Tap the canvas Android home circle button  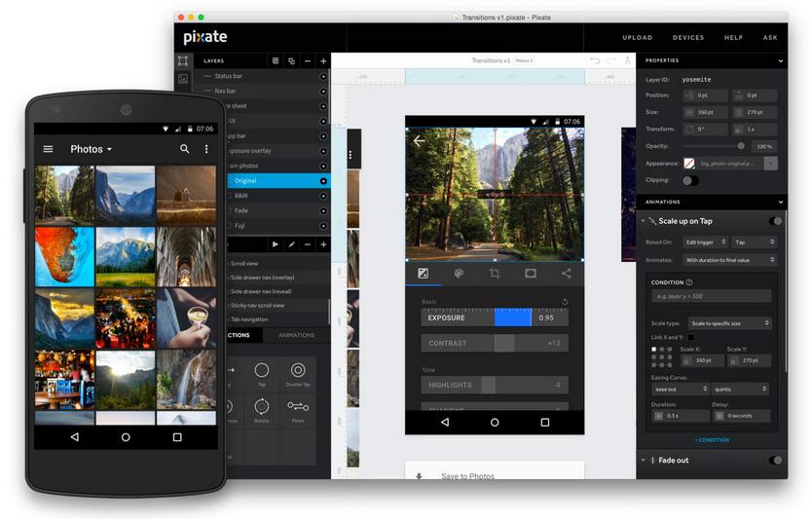point(495,423)
